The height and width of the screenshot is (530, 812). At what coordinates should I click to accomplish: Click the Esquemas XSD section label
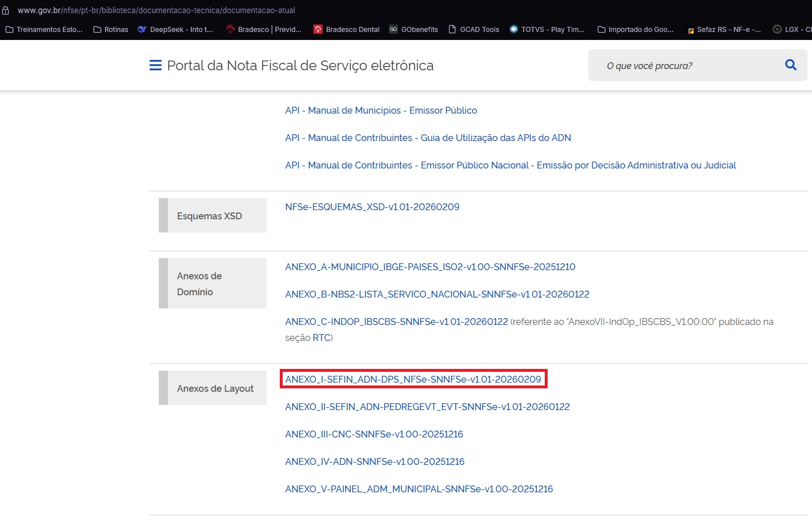(x=212, y=215)
